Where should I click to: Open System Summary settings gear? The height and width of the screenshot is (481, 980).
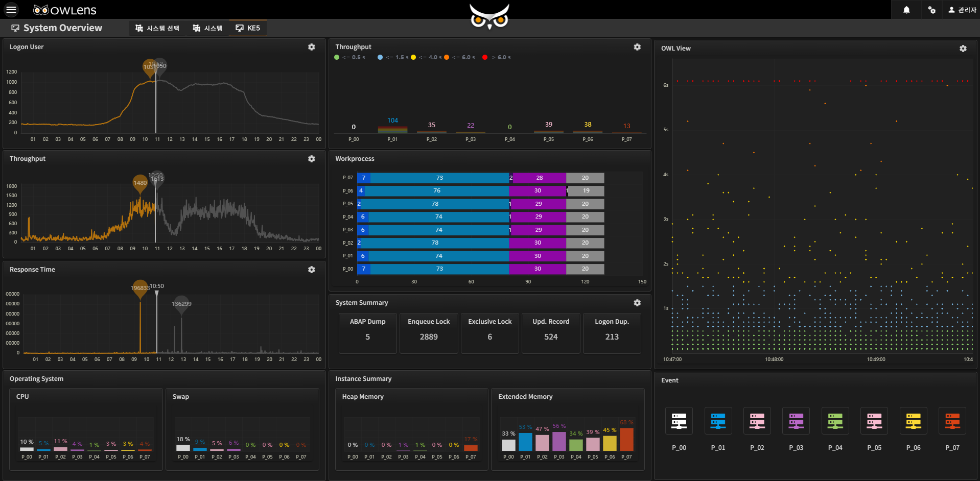coord(637,303)
